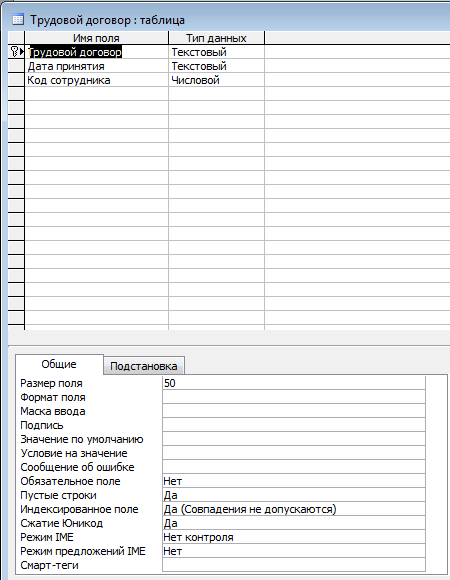Click the table icon in the title bar
The width and height of the screenshot is (450, 580).
pos(18,20)
